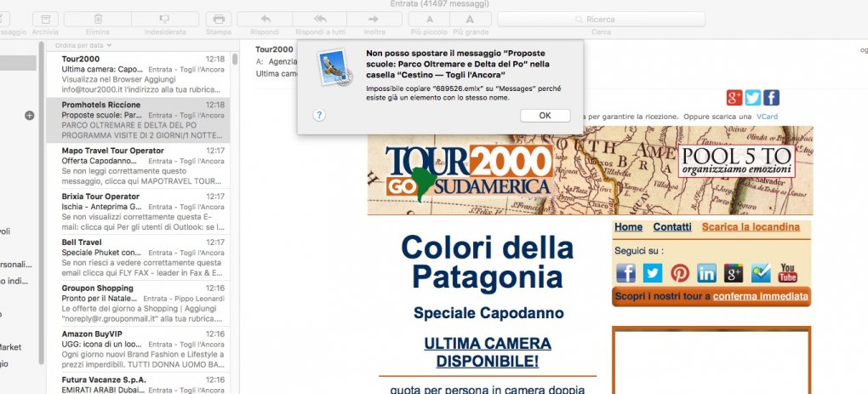Viewport: 868px width, 394px height.
Task: Click OK in the error dialog
Action: 545,115
